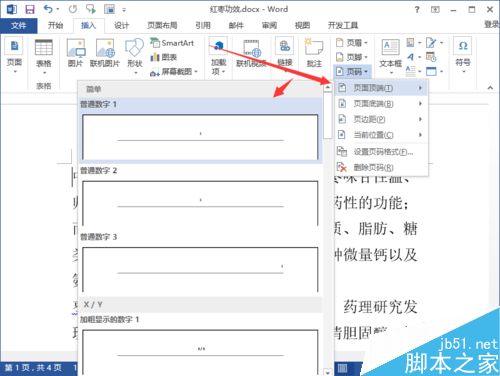Insert a chart via 图表 icon
500x376 pixels.
point(163,57)
